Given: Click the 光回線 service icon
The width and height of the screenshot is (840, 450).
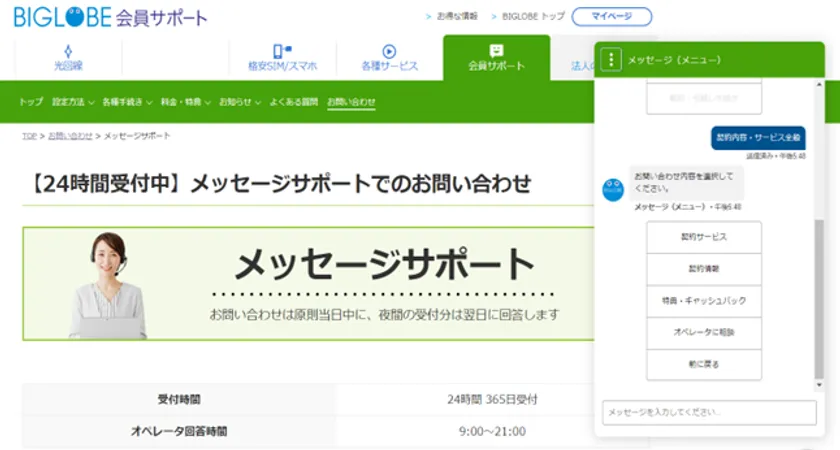Looking at the screenshot, I should pos(67,51).
